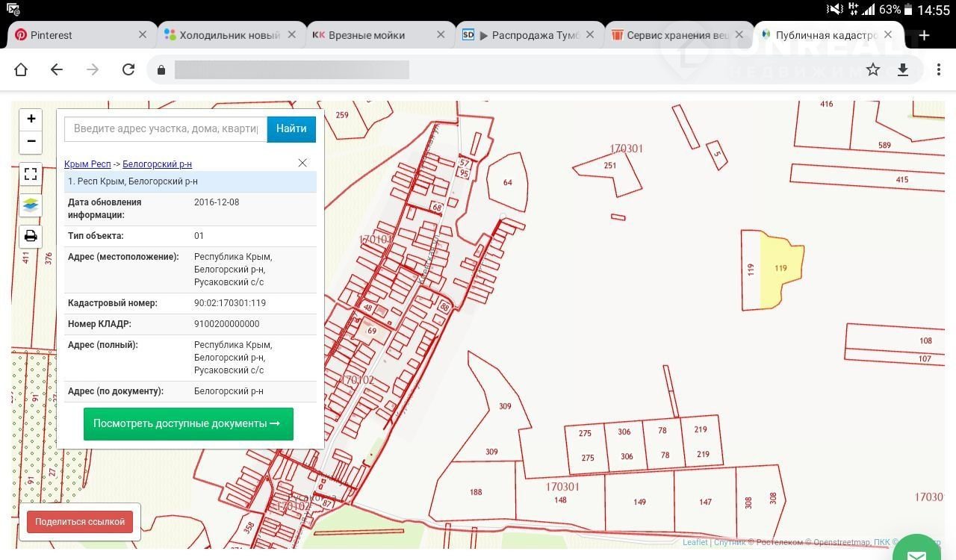Zoom in on the cadastral map

point(31,119)
